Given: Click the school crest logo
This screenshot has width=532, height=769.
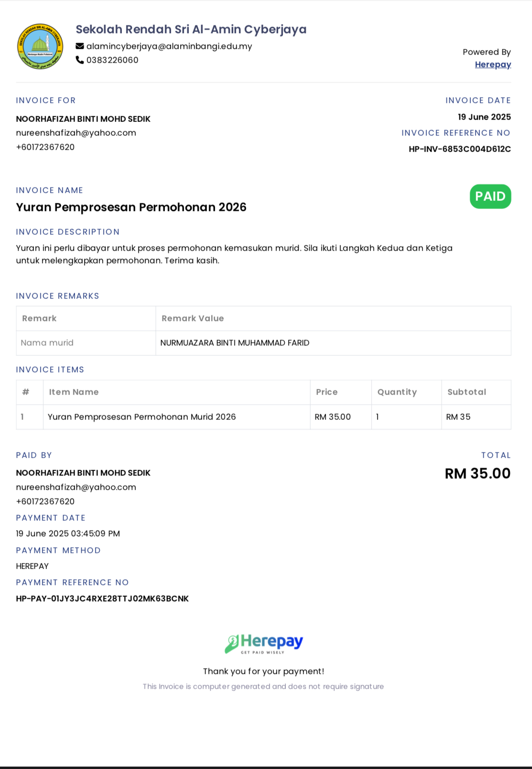Looking at the screenshot, I should [x=40, y=46].
